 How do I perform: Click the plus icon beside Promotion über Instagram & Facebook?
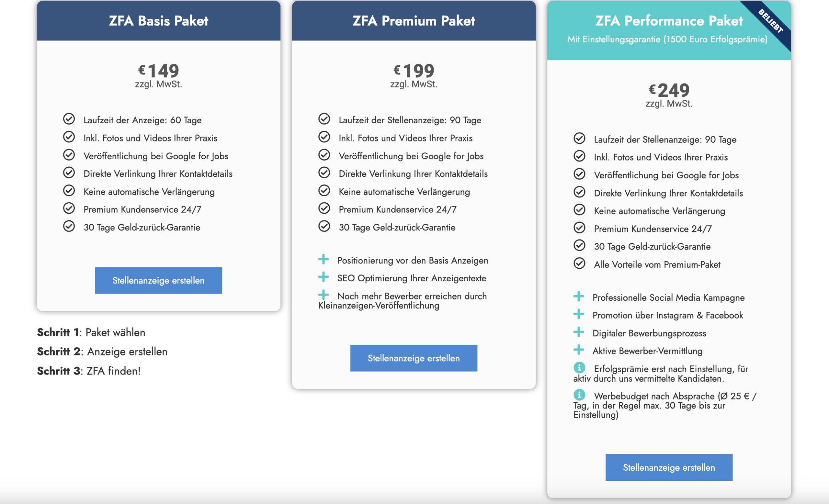(x=578, y=314)
